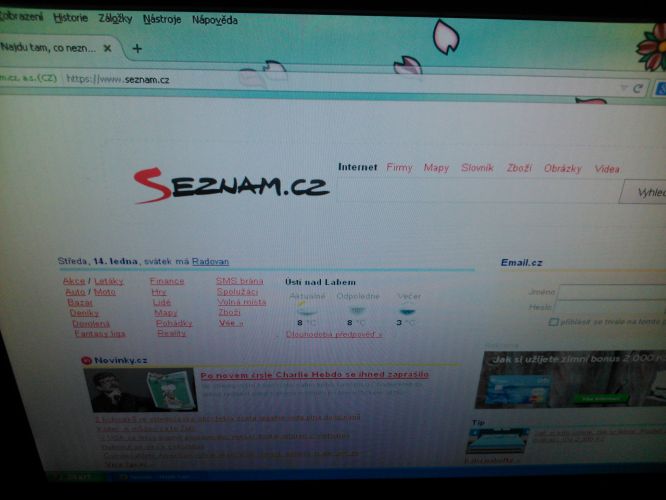Open the Akce link
Viewport: 666px width, 500px height.
(x=74, y=281)
